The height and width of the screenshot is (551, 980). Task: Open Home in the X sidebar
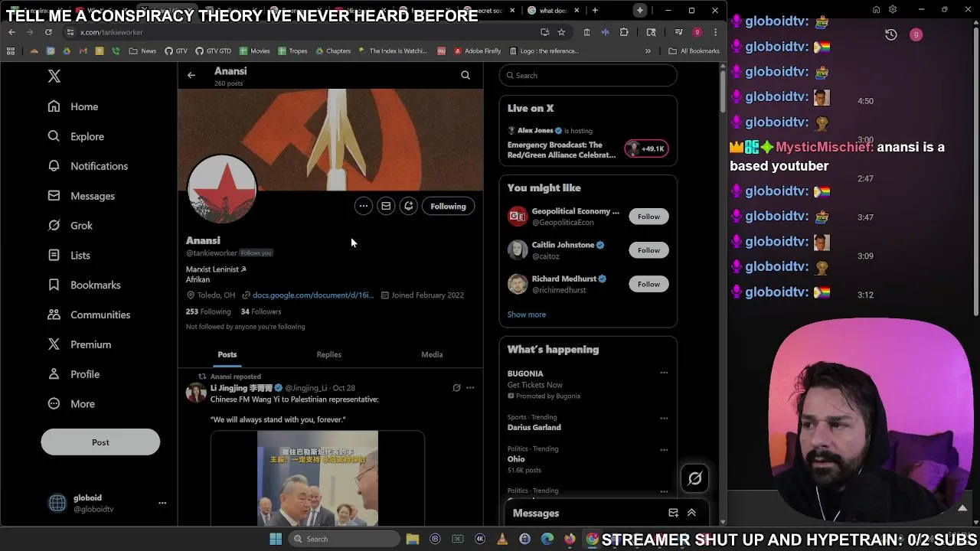click(x=73, y=106)
